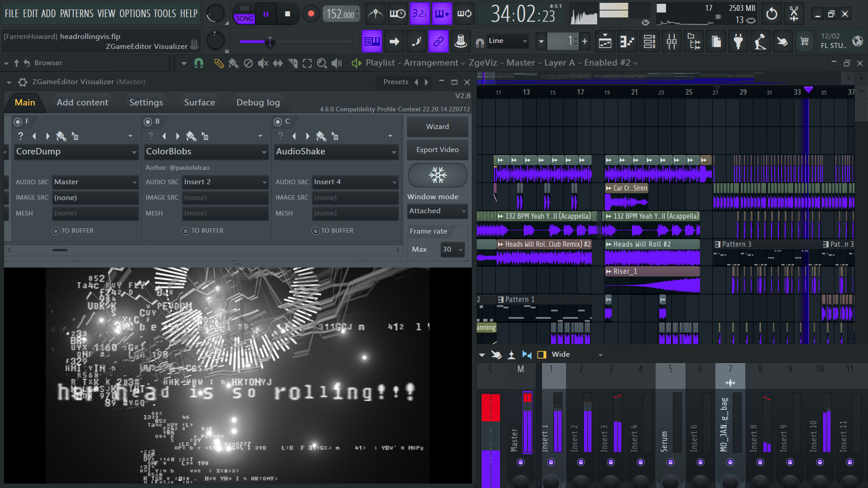Enable TO BUFFER for CoreDump layer
Image resolution: width=868 pixels, height=488 pixels.
[56, 231]
